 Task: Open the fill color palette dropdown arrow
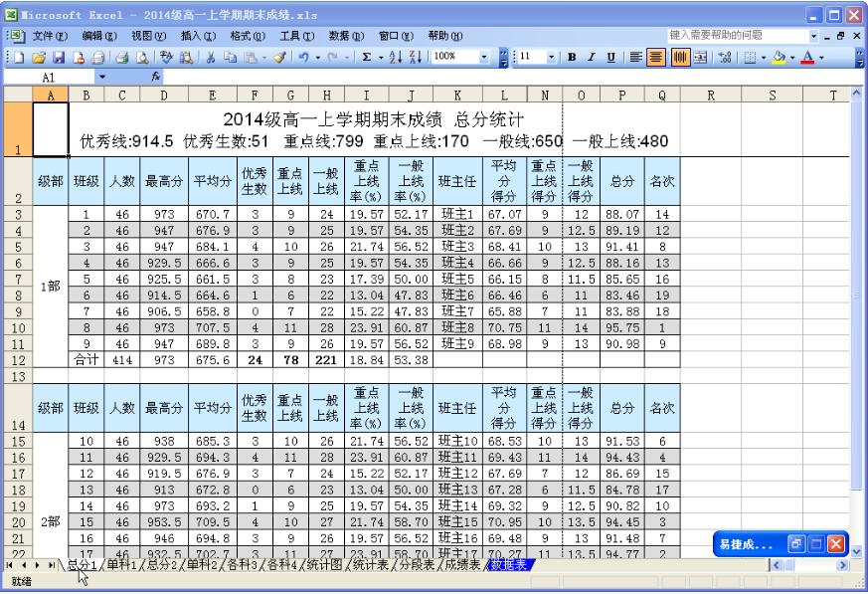click(x=792, y=57)
